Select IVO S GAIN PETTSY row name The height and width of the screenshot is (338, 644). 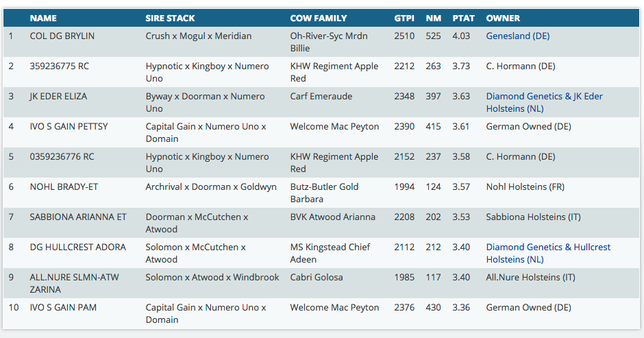tap(69, 127)
